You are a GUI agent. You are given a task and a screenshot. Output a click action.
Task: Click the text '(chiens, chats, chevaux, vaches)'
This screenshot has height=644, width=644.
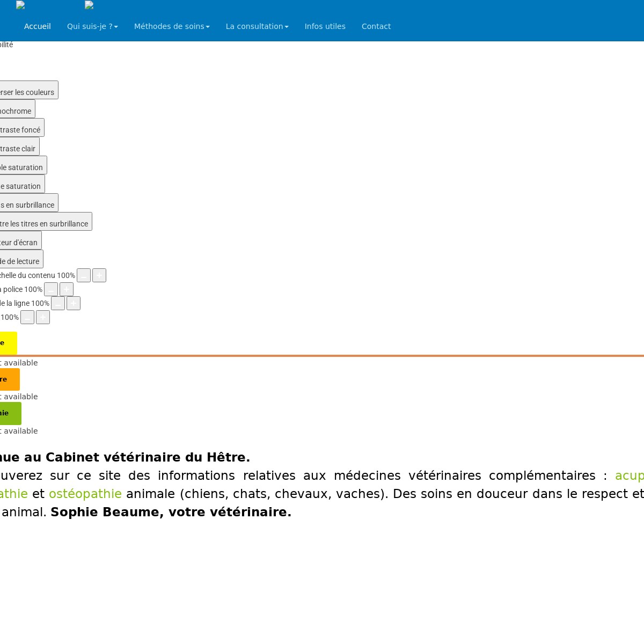click(284, 494)
